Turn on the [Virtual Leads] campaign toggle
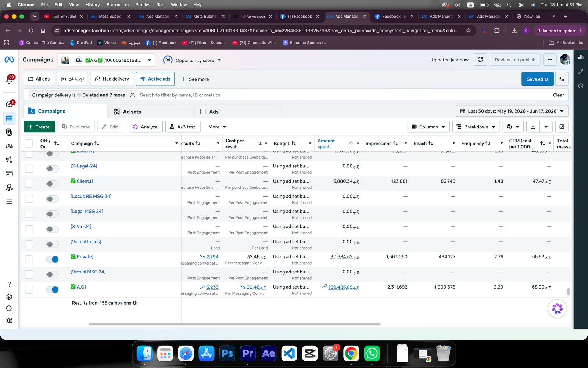The height and width of the screenshot is (368, 588). point(53,244)
